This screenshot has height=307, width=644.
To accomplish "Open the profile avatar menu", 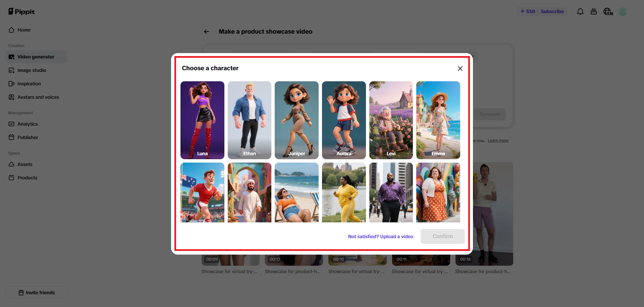I will 623,11.
